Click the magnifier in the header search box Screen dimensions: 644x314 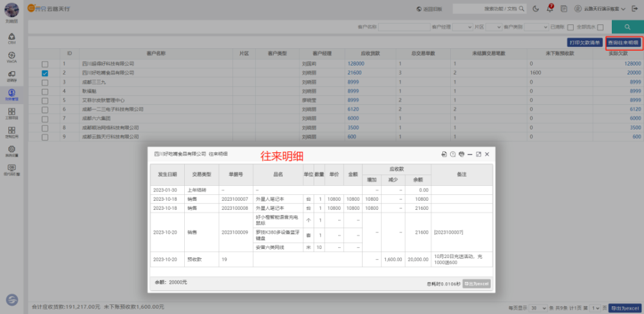click(521, 8)
